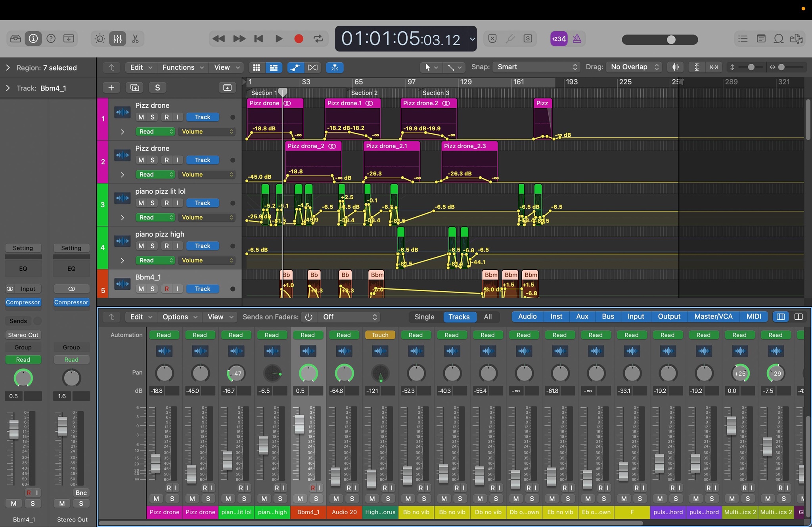Record-enable the Bbm4_1 track header R button
The width and height of the screenshot is (812, 527).
[167, 289]
